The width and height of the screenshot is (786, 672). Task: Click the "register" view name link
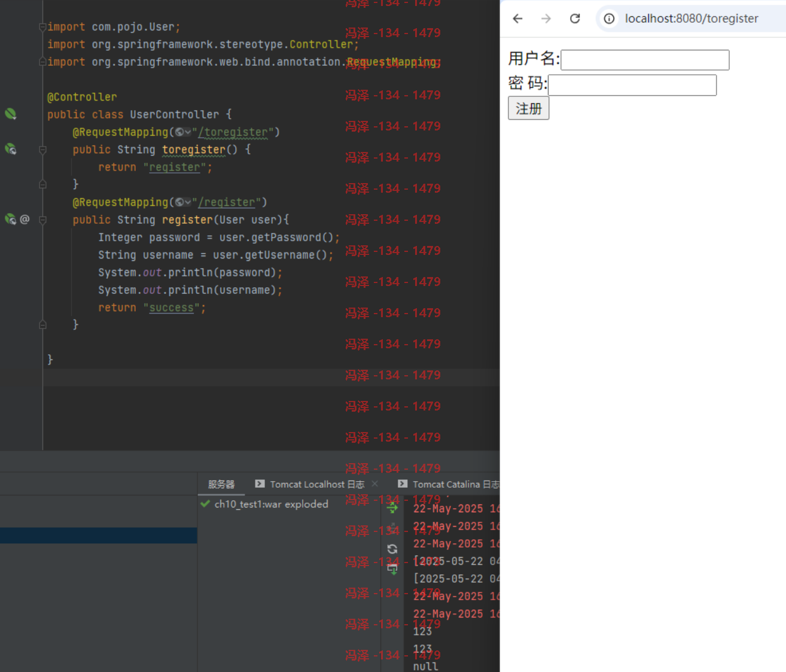[x=175, y=167]
